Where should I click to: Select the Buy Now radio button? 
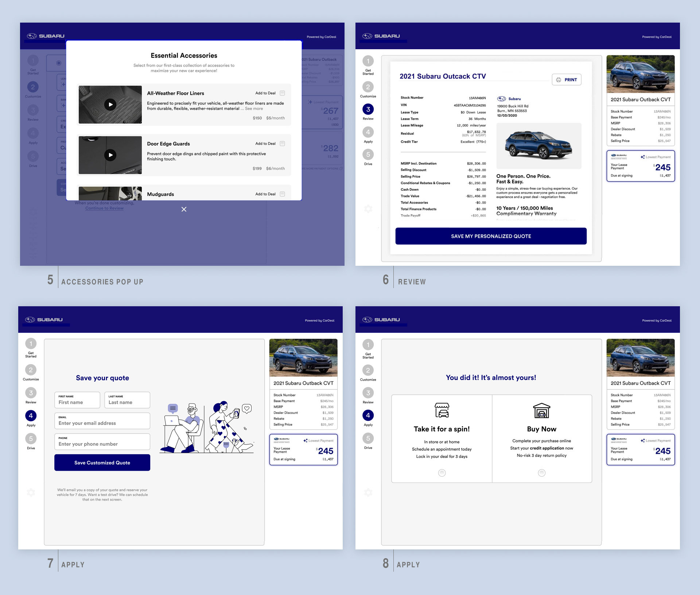tap(542, 473)
